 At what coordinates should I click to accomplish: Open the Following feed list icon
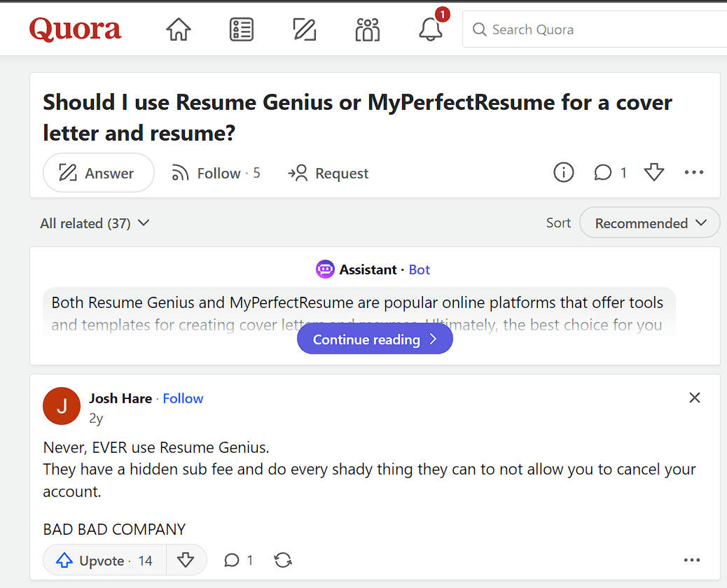[x=242, y=29]
